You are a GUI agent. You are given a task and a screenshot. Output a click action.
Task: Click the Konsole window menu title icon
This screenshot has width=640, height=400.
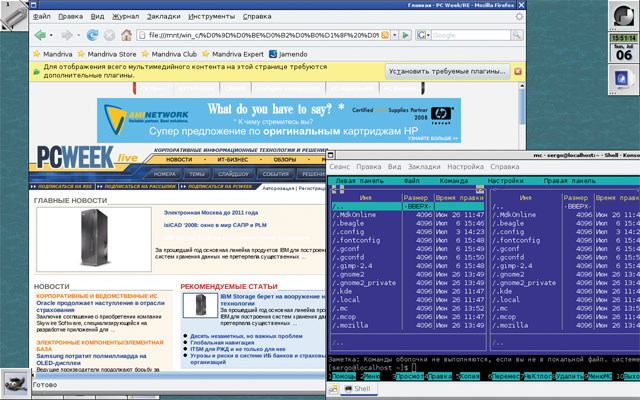pyautogui.click(x=331, y=155)
